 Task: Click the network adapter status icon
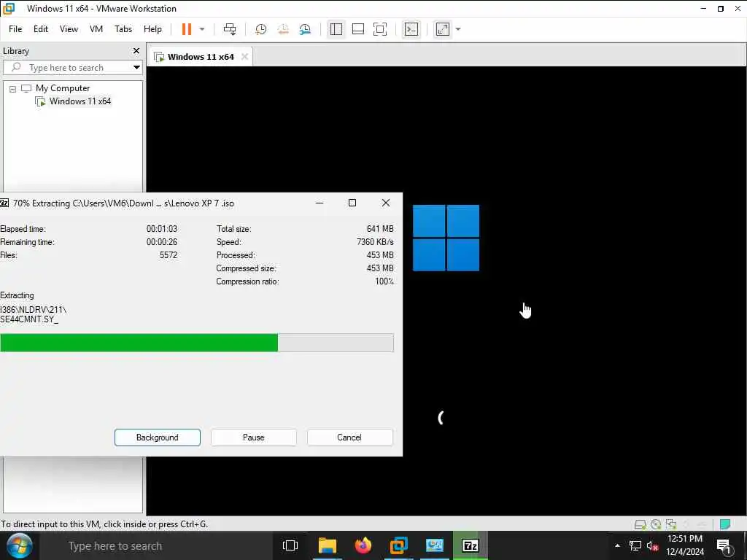[671, 524]
